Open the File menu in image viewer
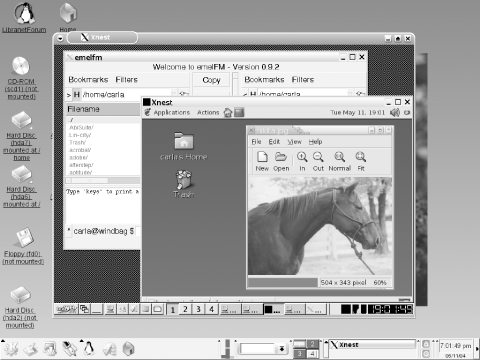The width and height of the screenshot is (481, 360). coord(256,142)
